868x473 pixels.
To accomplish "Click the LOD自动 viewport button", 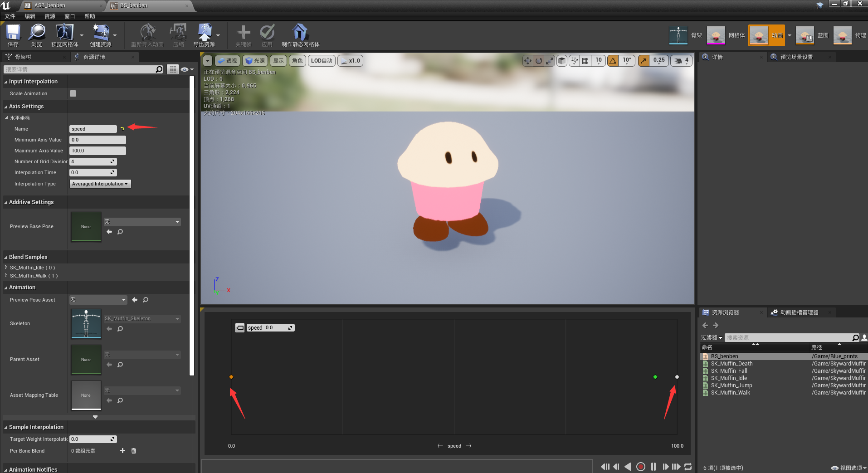I will (322, 61).
